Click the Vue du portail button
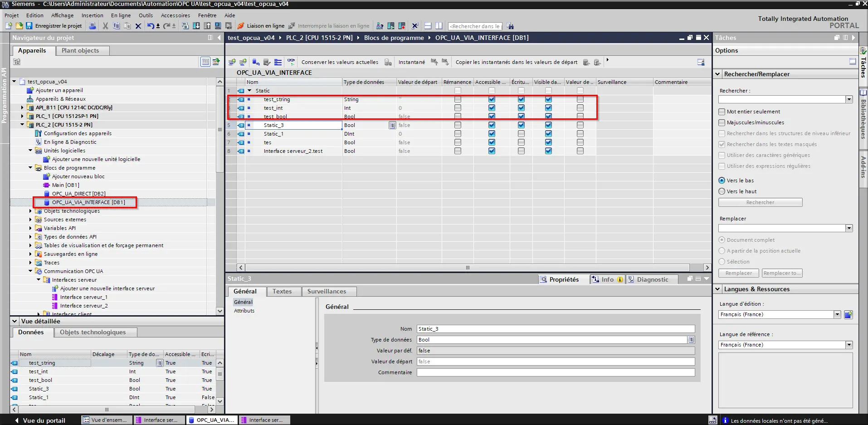 39,420
